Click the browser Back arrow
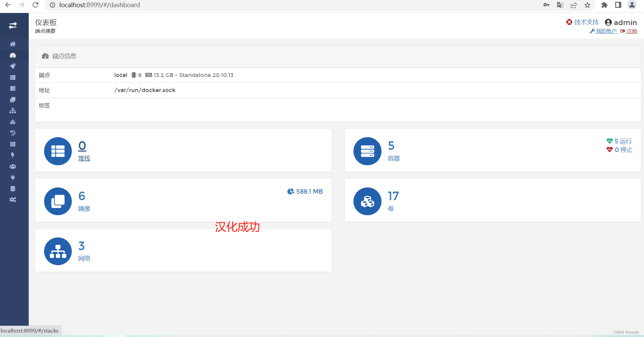Image resolution: width=644 pixels, height=337 pixels. [8, 5]
